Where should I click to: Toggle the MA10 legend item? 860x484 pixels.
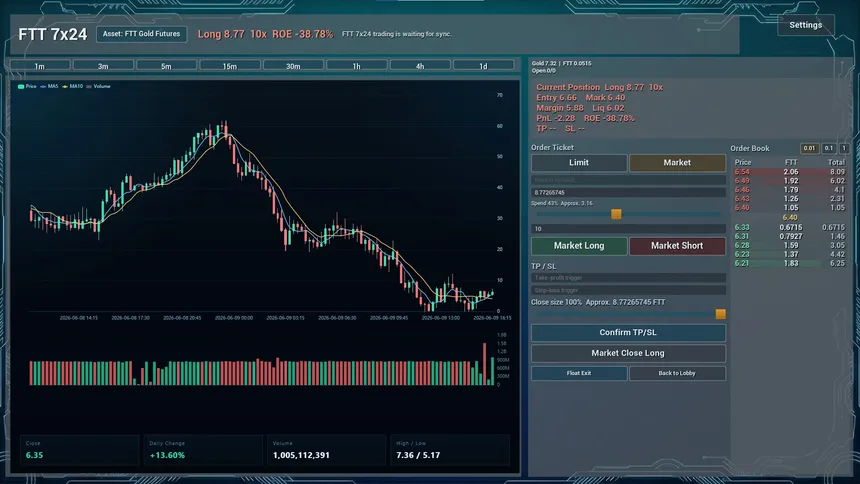(x=72, y=86)
